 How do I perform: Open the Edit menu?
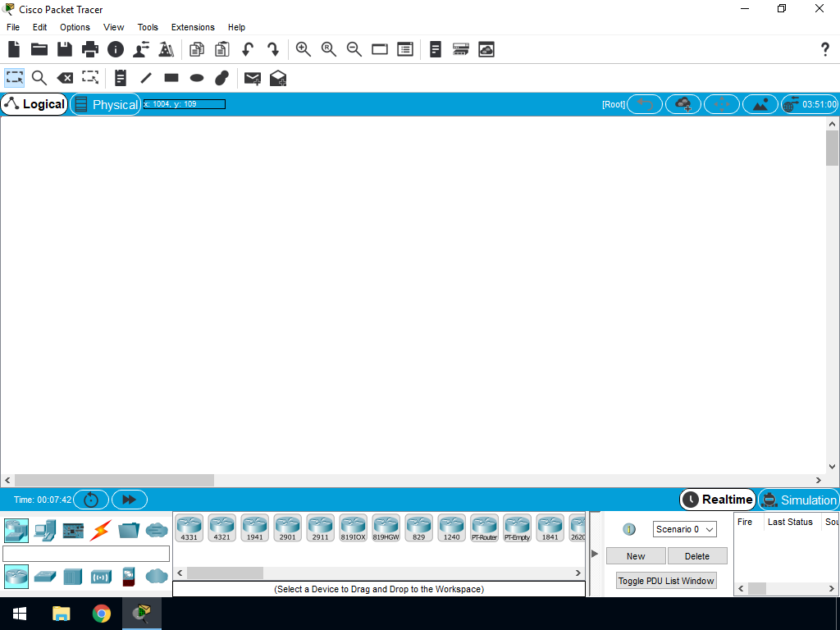click(39, 27)
